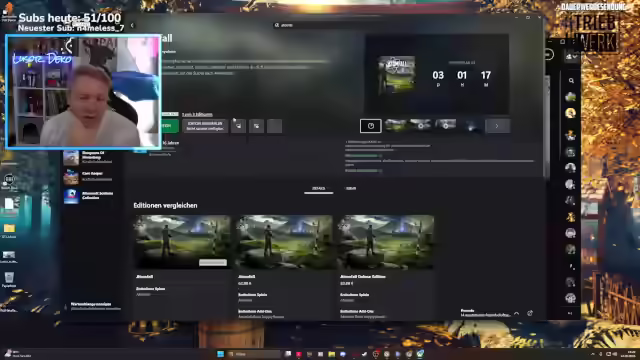
Task: Open the queue entry at sidebar bottom
Action: 93,307
